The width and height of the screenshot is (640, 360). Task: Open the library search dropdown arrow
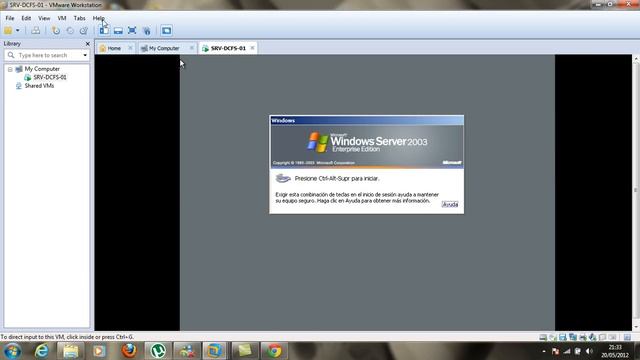pyautogui.click(x=85, y=55)
